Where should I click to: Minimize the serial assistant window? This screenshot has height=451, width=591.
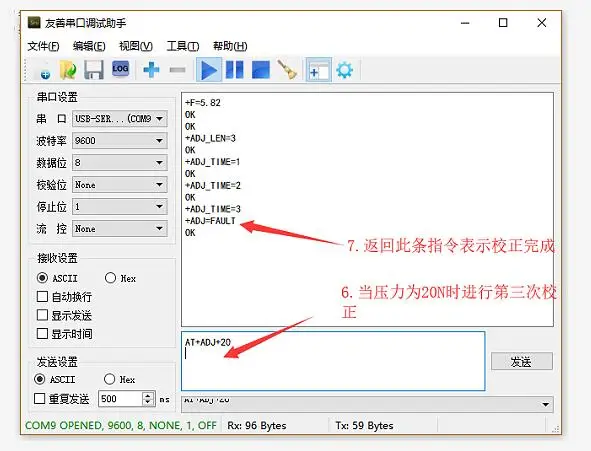point(465,23)
